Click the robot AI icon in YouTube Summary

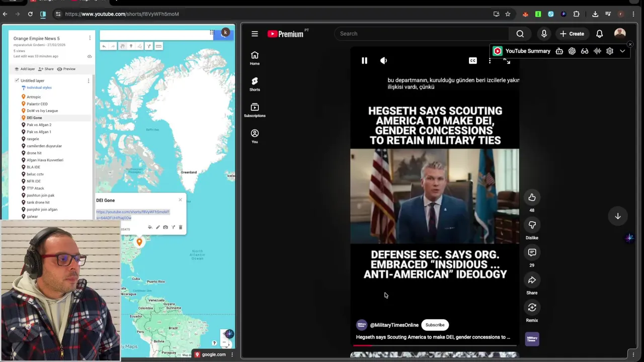[x=559, y=51]
